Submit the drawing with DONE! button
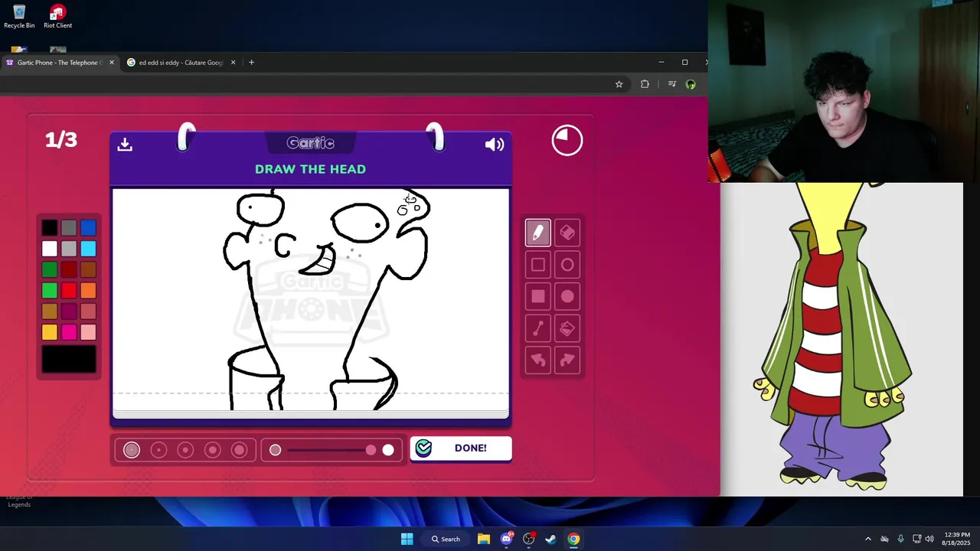980x551 pixels. (461, 448)
